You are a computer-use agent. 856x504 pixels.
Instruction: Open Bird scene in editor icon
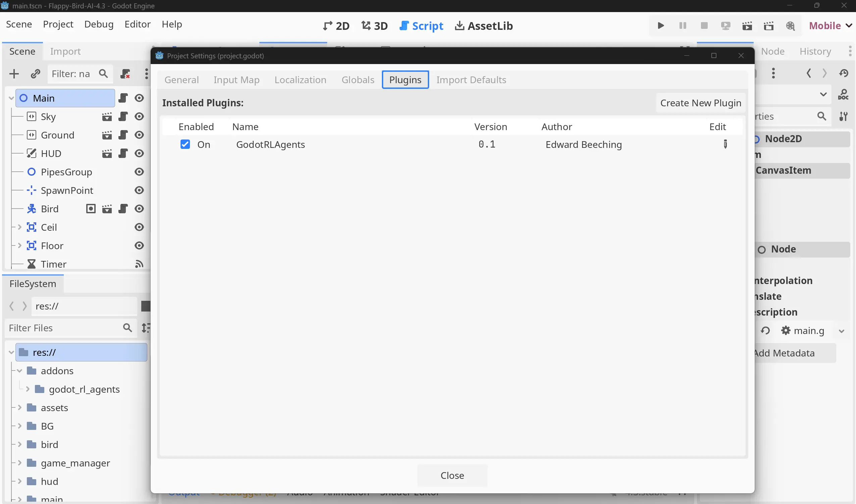107,209
